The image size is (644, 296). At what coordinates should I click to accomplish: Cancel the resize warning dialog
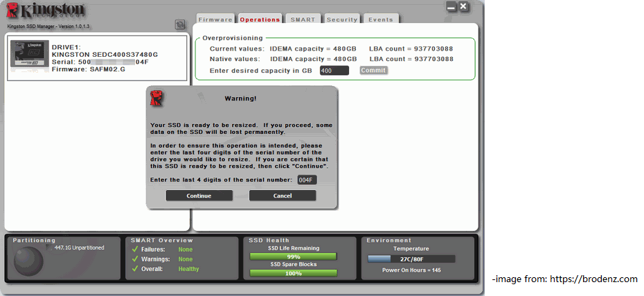tap(283, 195)
